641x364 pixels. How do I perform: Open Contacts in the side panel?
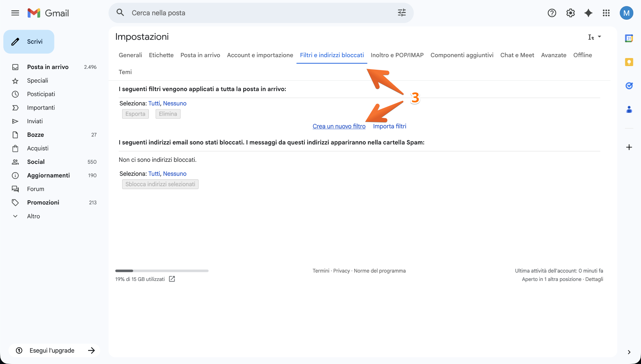(629, 109)
